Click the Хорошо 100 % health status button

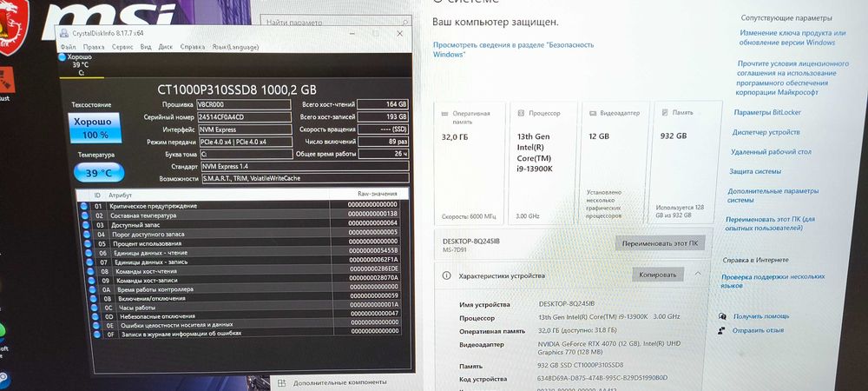(95, 128)
